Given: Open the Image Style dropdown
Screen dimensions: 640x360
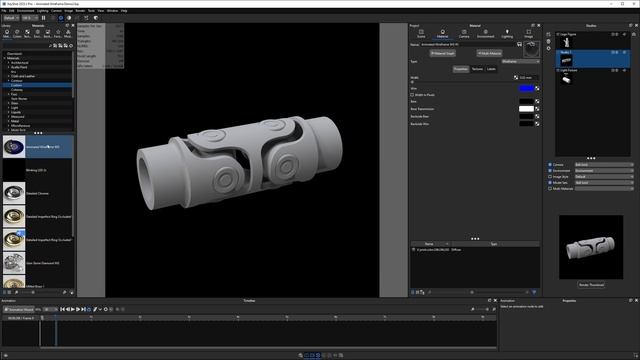Looking at the screenshot, I should pos(604,177).
